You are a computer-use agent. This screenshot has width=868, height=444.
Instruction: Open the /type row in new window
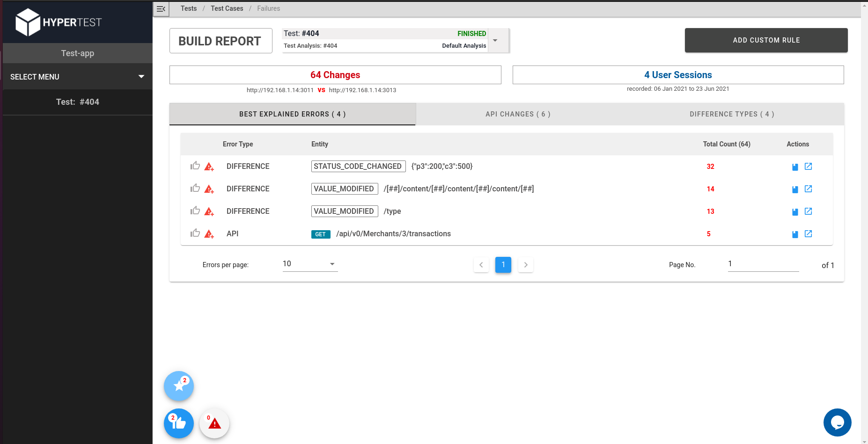click(x=808, y=211)
